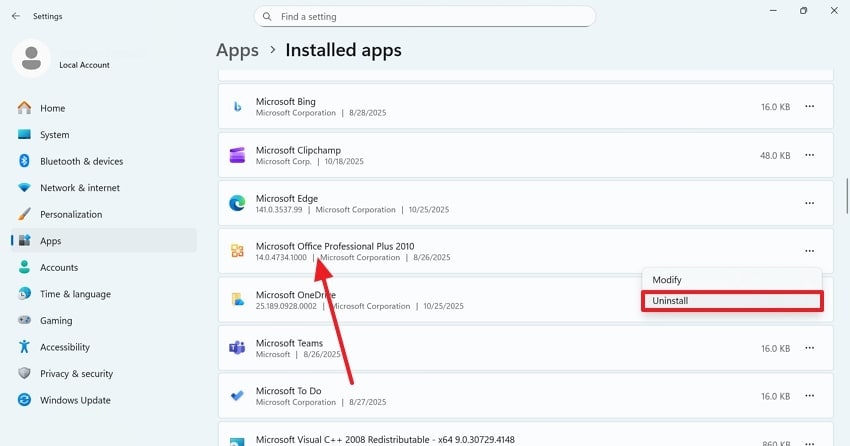Image resolution: width=850 pixels, height=446 pixels.
Task: Click the Network wifi icon
Action: pyautogui.click(x=24, y=188)
